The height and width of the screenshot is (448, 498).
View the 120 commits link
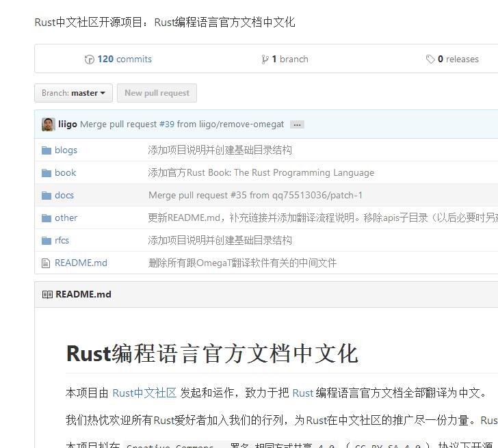(124, 60)
